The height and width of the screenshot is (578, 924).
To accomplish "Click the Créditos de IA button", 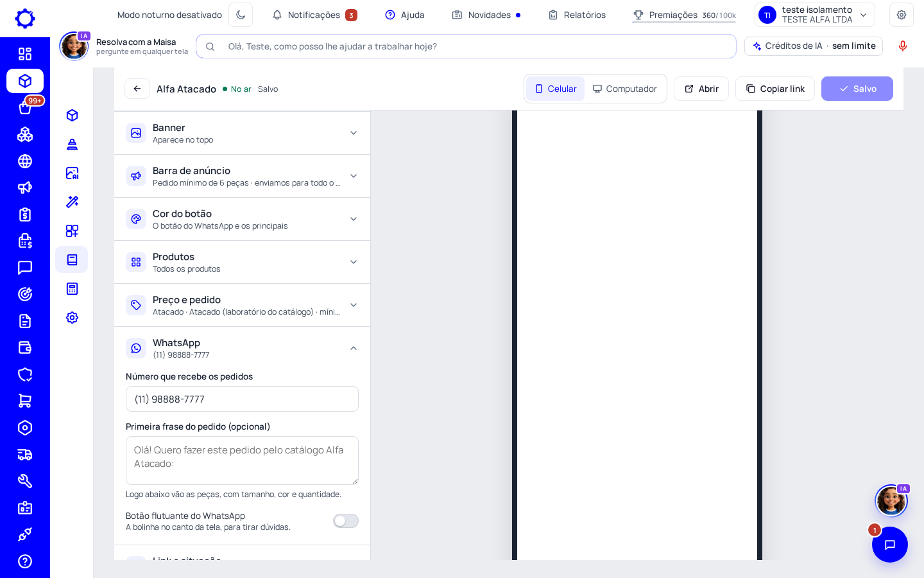I will point(814,46).
